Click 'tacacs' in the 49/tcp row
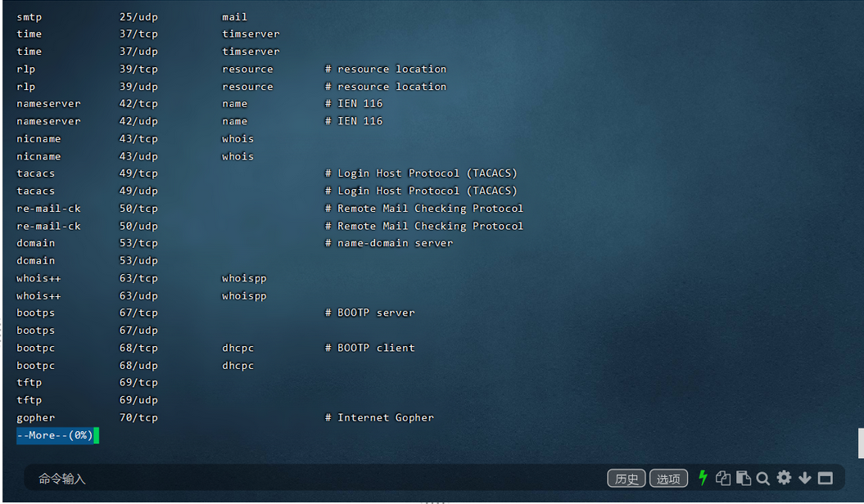Viewport: 864px width, 504px height. coord(36,173)
